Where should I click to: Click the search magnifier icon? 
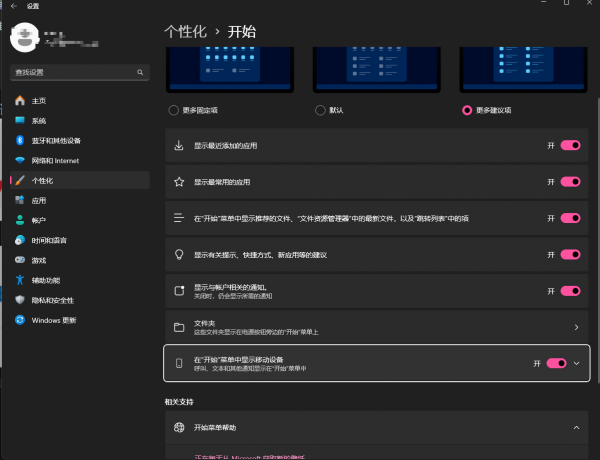pos(140,72)
